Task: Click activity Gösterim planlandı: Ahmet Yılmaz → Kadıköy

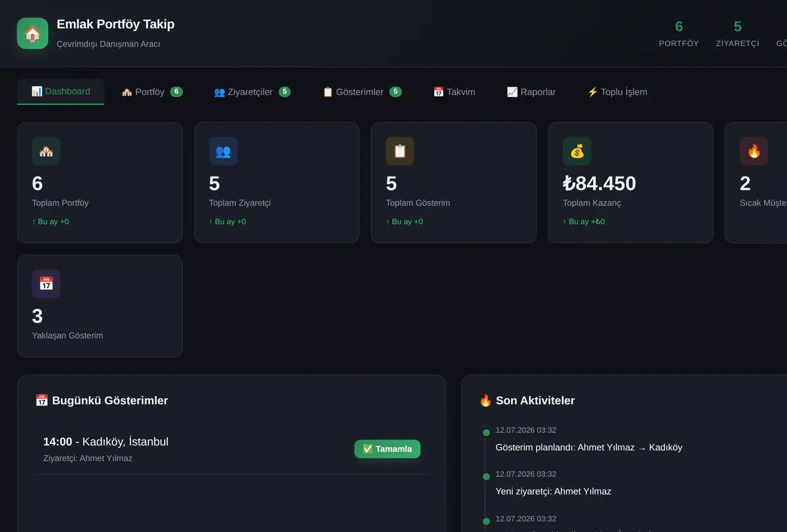Action: pyautogui.click(x=589, y=447)
